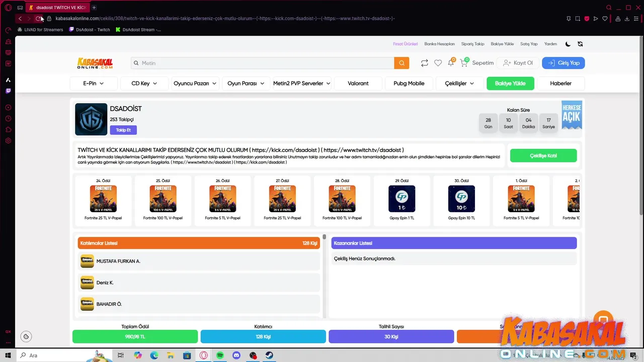Viewport: 644px width, 362px height.
Task: Open the favorites heart icon on site header
Action: pyautogui.click(x=438, y=63)
